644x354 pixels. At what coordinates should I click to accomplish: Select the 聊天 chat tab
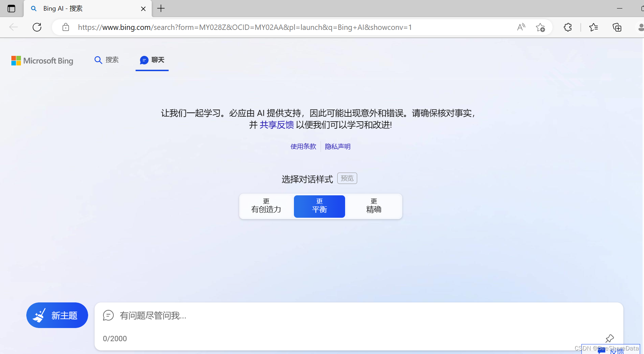(152, 60)
